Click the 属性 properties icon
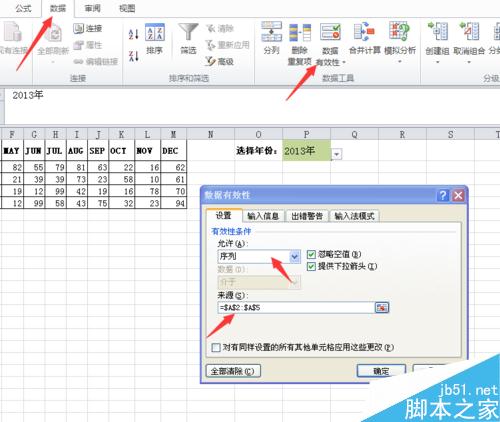 point(79,45)
